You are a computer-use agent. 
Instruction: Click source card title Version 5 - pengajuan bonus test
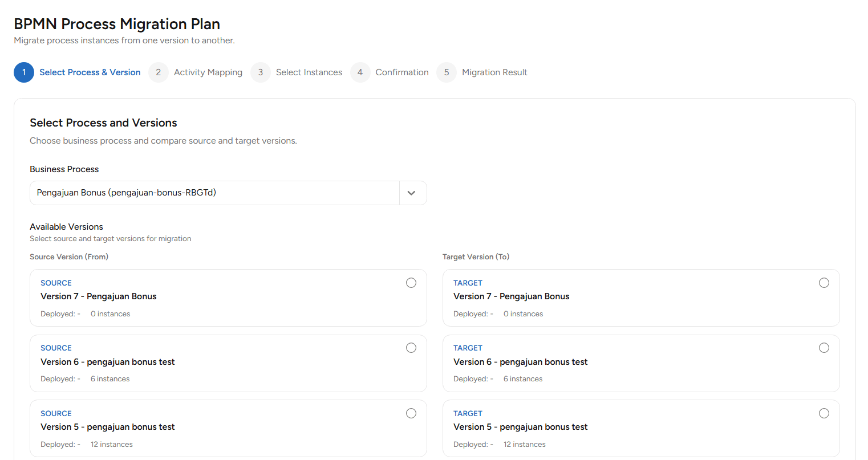coord(108,427)
